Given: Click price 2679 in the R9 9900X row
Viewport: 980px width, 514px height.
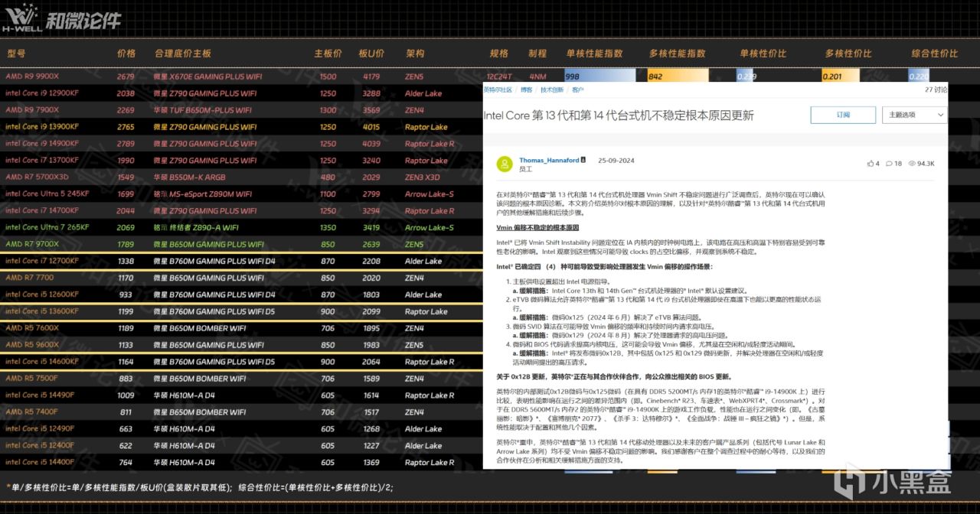Looking at the screenshot, I should (126, 76).
